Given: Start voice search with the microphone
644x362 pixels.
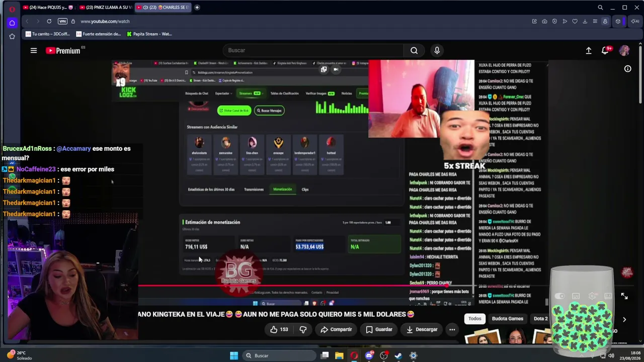Looking at the screenshot, I should [437, 50].
